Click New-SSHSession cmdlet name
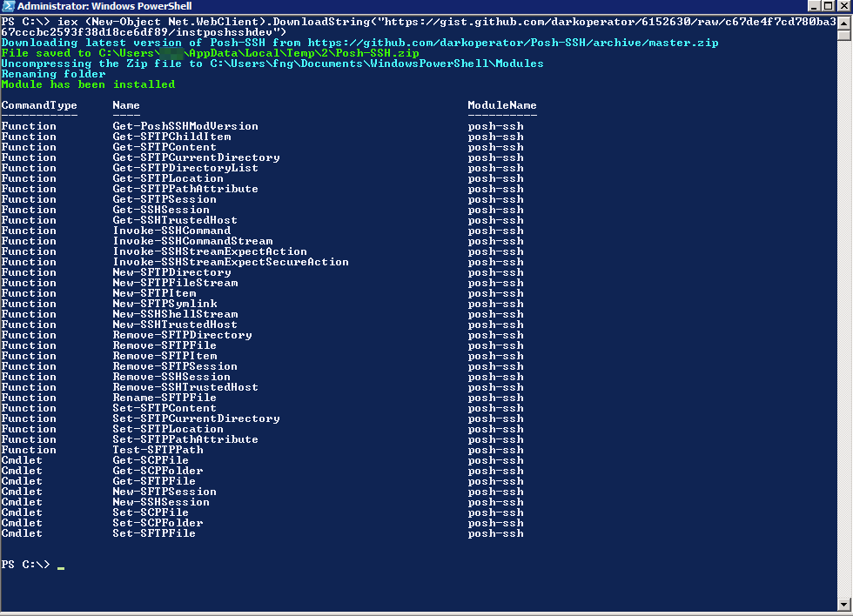This screenshot has width=853, height=616. click(161, 502)
